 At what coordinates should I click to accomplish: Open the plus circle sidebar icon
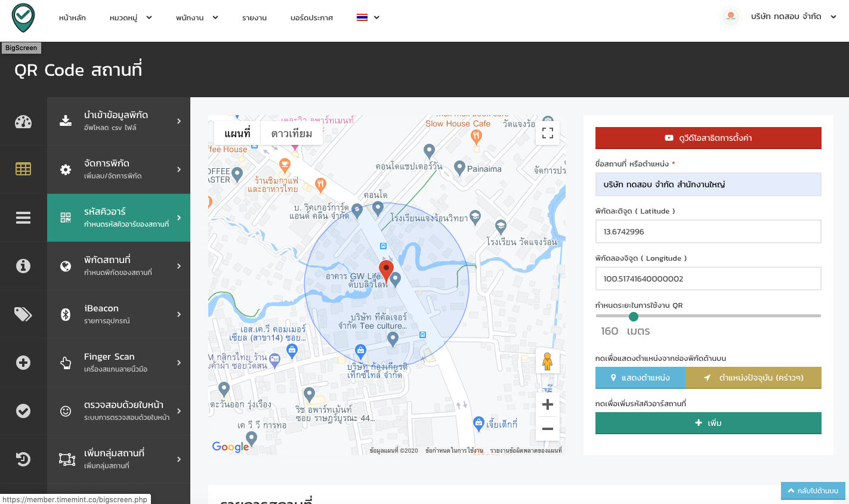click(23, 363)
